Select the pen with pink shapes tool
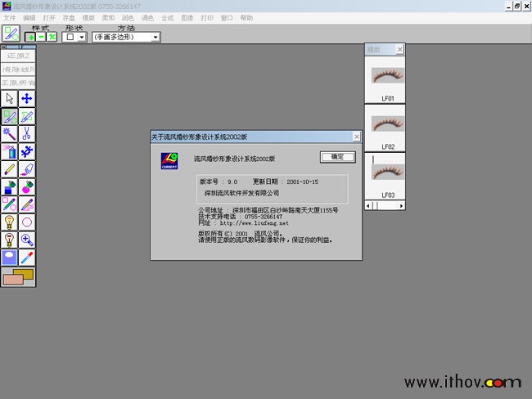The height and width of the screenshot is (399, 532). 10,204
